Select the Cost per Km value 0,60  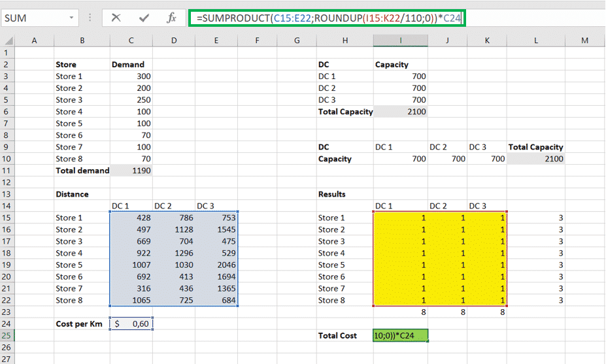[x=131, y=323]
